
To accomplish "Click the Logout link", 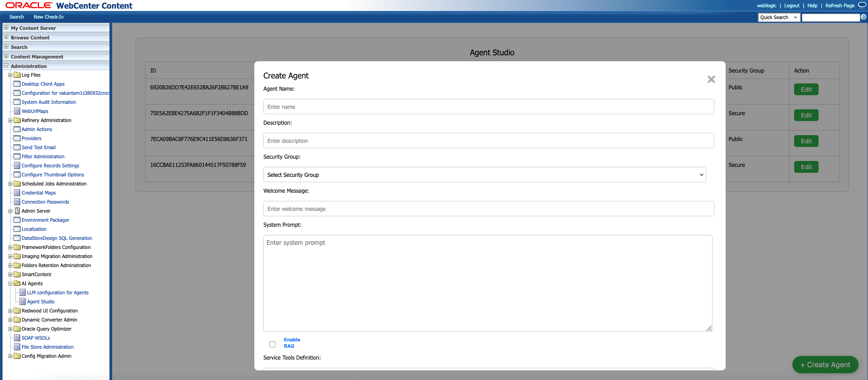I will coord(792,5).
